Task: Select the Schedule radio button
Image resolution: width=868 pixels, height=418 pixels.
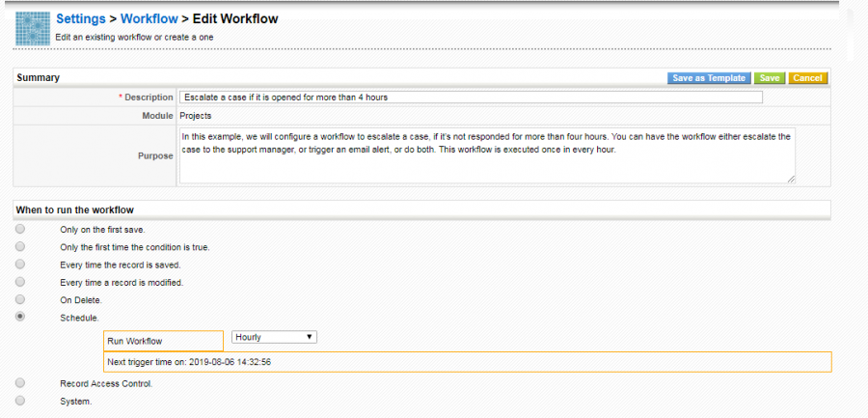Action: click(x=20, y=317)
